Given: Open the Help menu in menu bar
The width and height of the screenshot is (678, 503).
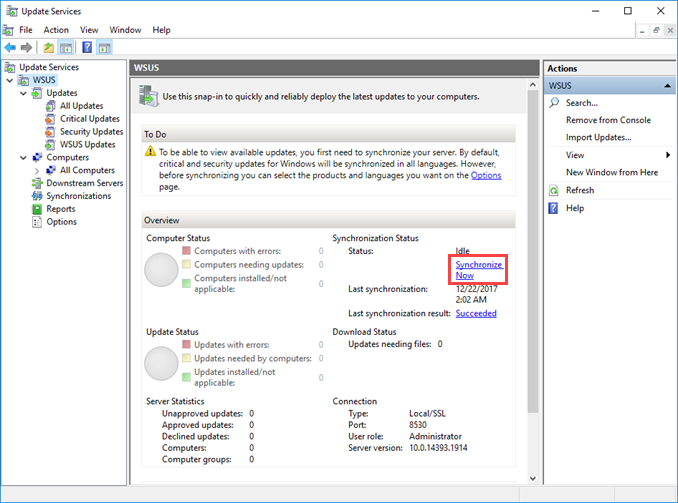Looking at the screenshot, I should (x=161, y=30).
